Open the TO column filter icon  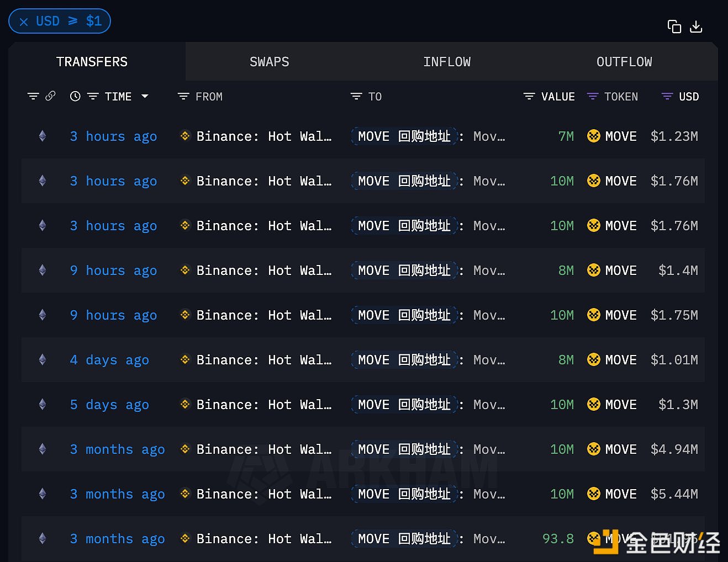pyautogui.click(x=356, y=96)
